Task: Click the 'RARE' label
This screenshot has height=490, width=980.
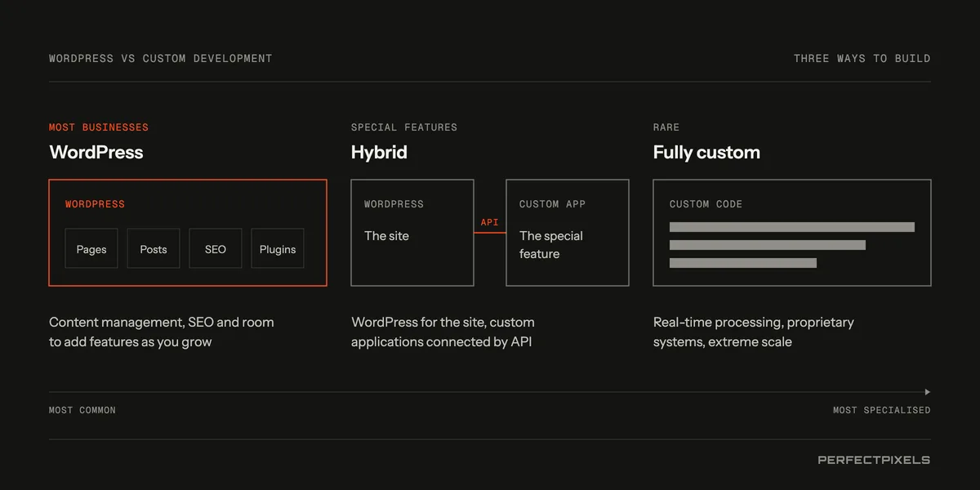Action: [666, 127]
